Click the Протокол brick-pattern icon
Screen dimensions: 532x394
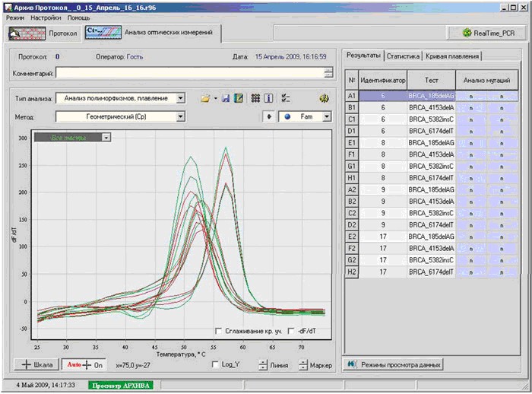[27, 33]
